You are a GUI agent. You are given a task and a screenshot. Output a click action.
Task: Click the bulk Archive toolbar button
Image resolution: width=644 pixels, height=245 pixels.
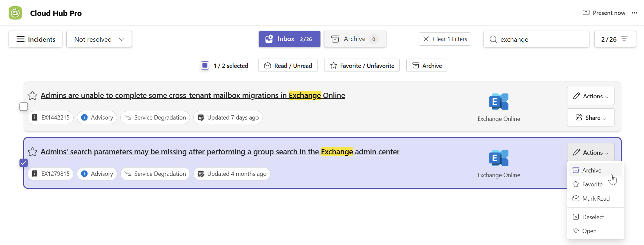[427, 66]
